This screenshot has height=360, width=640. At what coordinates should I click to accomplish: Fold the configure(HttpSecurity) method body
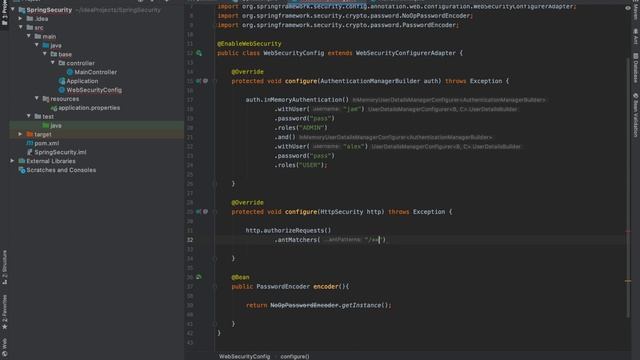point(215,212)
